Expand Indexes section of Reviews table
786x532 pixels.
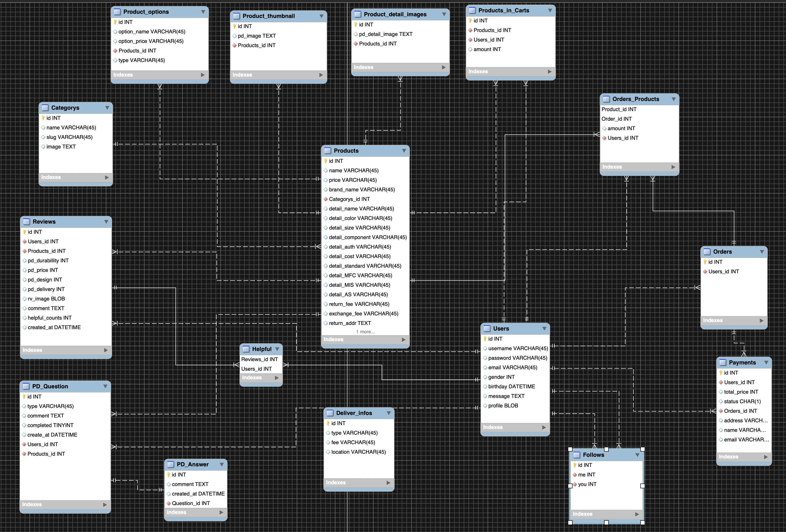tap(106, 350)
